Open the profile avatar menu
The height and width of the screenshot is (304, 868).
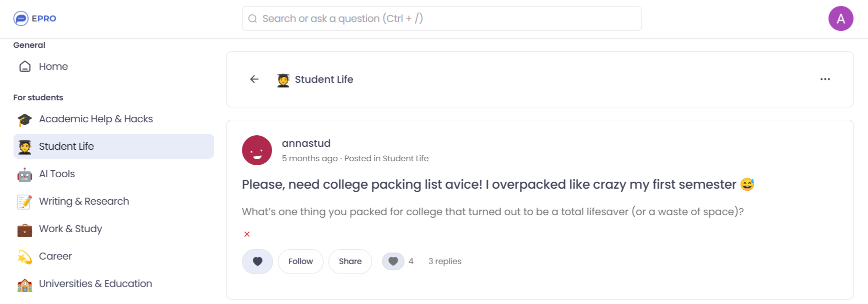840,18
